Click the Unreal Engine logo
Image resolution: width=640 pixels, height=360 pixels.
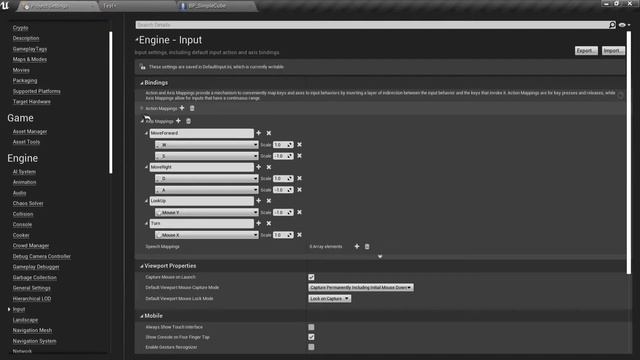(5, 5)
